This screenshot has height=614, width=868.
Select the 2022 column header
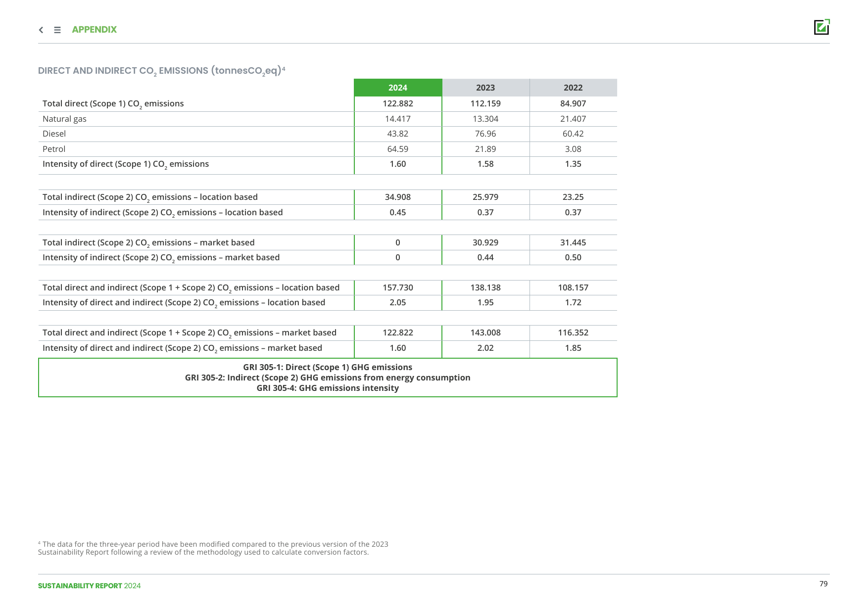(x=573, y=88)
